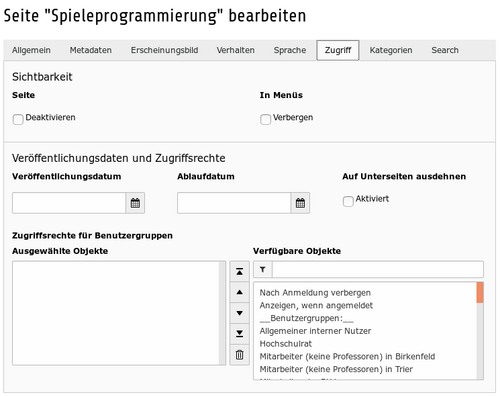500x397 pixels.
Task: Open calendar picker for Veröffentlichungsdatum
Action: (x=135, y=203)
